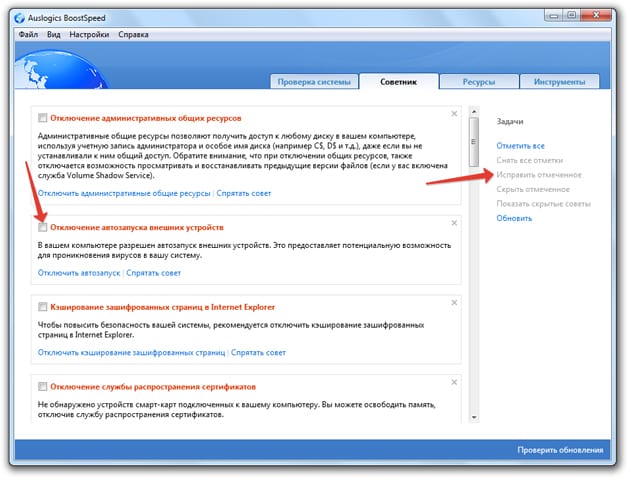Image resolution: width=628 pixels, height=478 pixels.
Task: Click 'Спрятать совет' under encrypted pages caching advice
Action: [258, 353]
